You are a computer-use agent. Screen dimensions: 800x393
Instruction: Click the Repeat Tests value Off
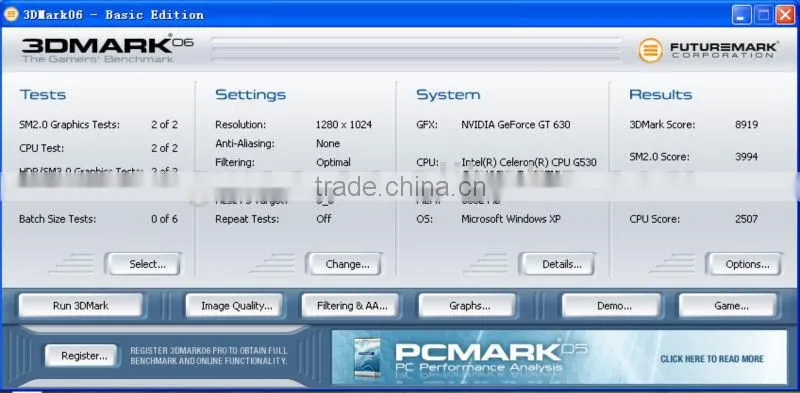(323, 219)
